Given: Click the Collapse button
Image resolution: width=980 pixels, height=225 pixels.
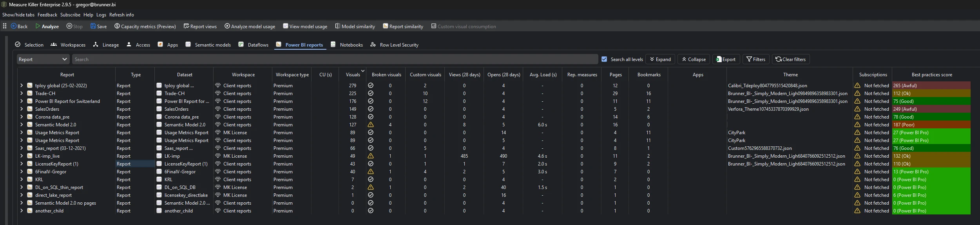Looking at the screenshot, I should (694, 59).
